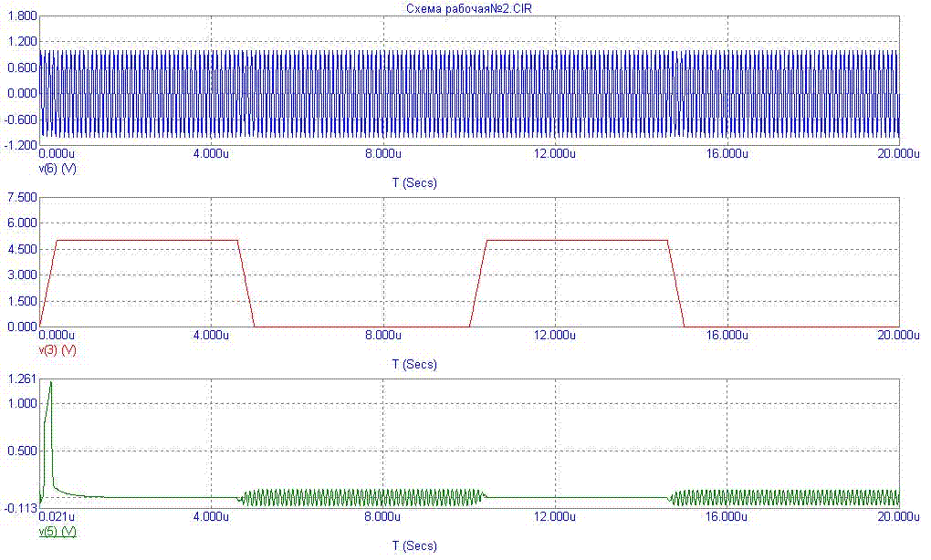Screen dimensions: 931x560
Task: Click the 1.800 value on top Y axis
Action: pyautogui.click(x=21, y=16)
